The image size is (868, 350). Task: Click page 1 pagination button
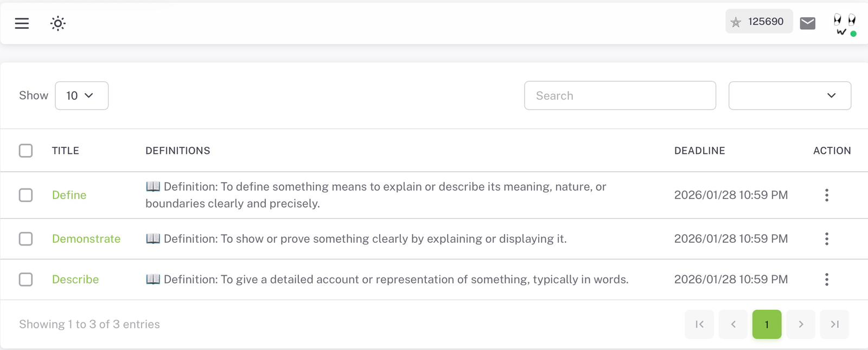click(767, 325)
